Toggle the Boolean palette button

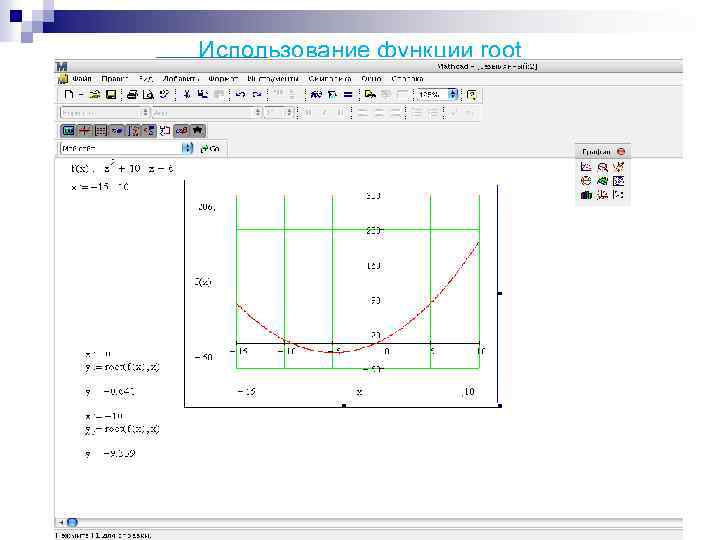point(149,131)
